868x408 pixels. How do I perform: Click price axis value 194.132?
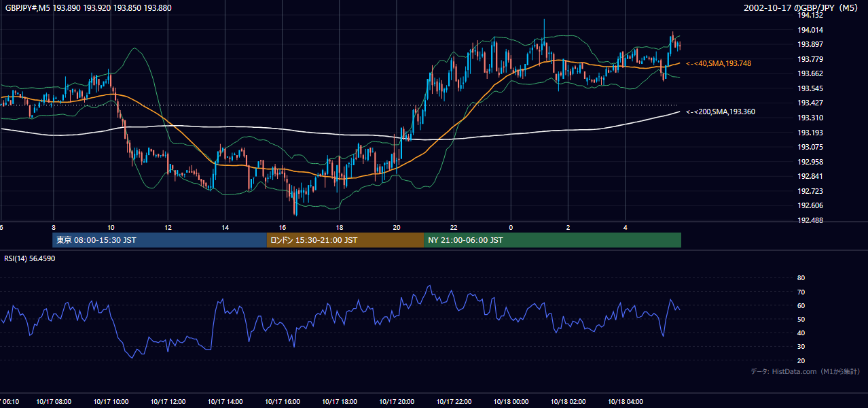click(x=810, y=15)
